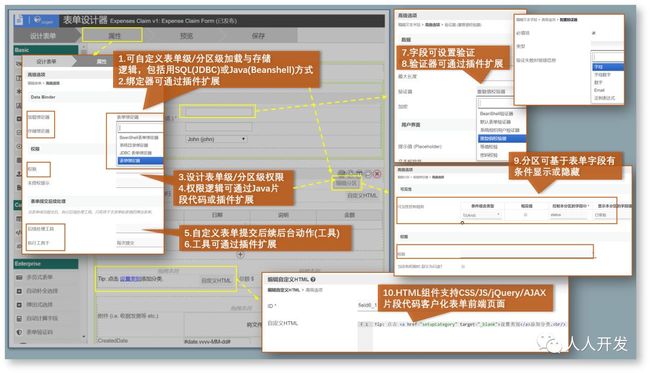The height and width of the screenshot is (373, 650).
Task: Click the 金额 column header in the grid
Action: point(349,215)
